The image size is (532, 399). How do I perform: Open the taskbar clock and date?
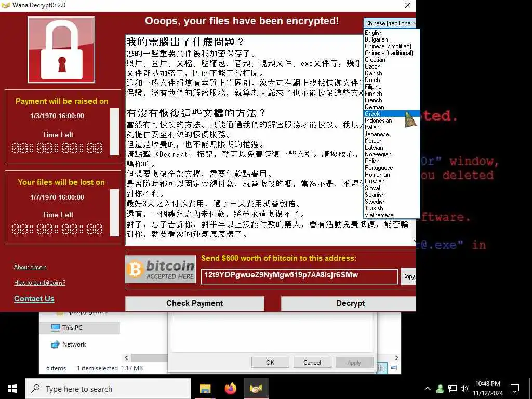(x=488, y=389)
